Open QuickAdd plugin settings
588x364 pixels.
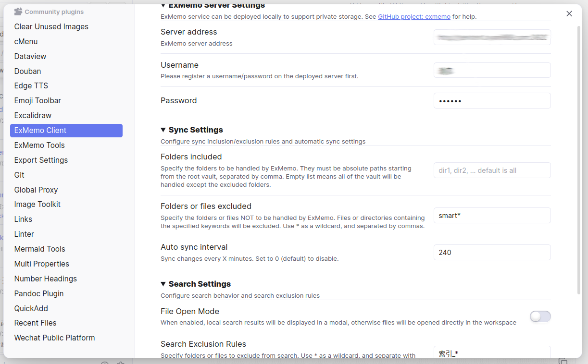(66, 308)
